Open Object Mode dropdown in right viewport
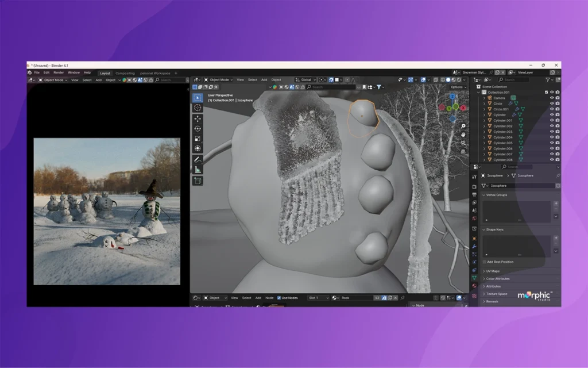 [218, 79]
